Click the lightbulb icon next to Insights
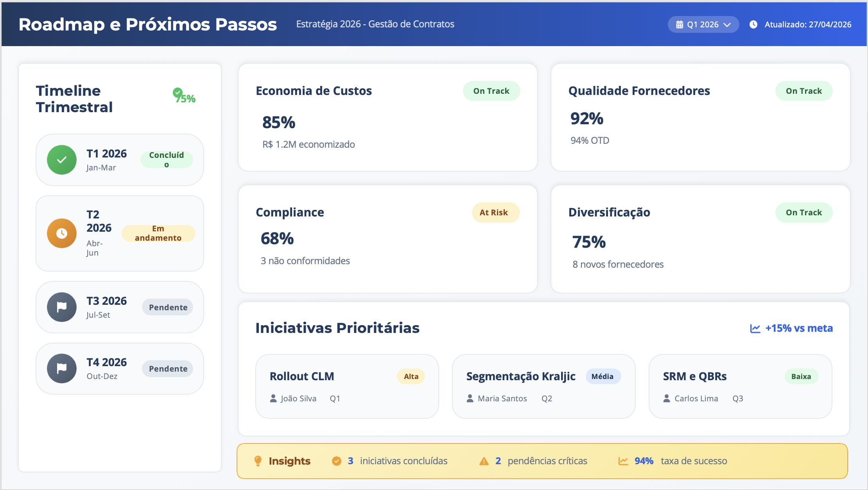Screen dimensions: 868x490 click(x=258, y=461)
